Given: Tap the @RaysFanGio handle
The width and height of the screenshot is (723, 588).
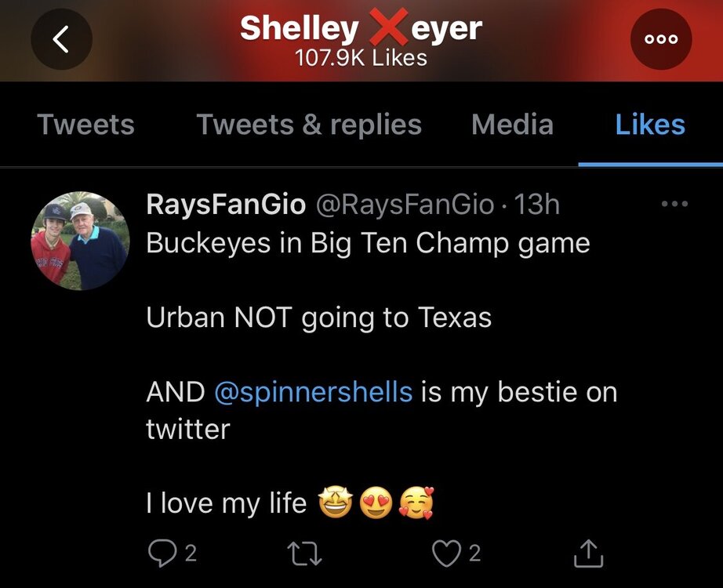Looking at the screenshot, I should (405, 205).
